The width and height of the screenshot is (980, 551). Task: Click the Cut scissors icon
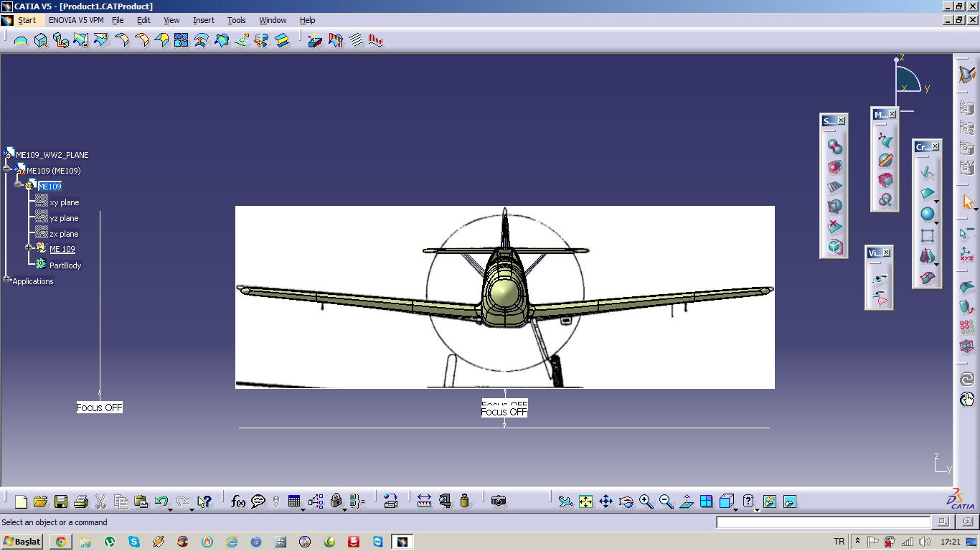(x=100, y=501)
